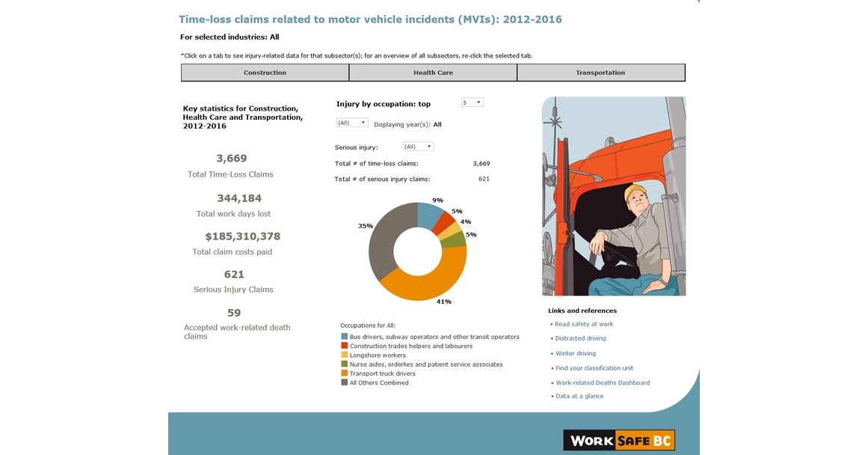
Task: Select the blue Bus drivers legend swatch
Action: 345,337
